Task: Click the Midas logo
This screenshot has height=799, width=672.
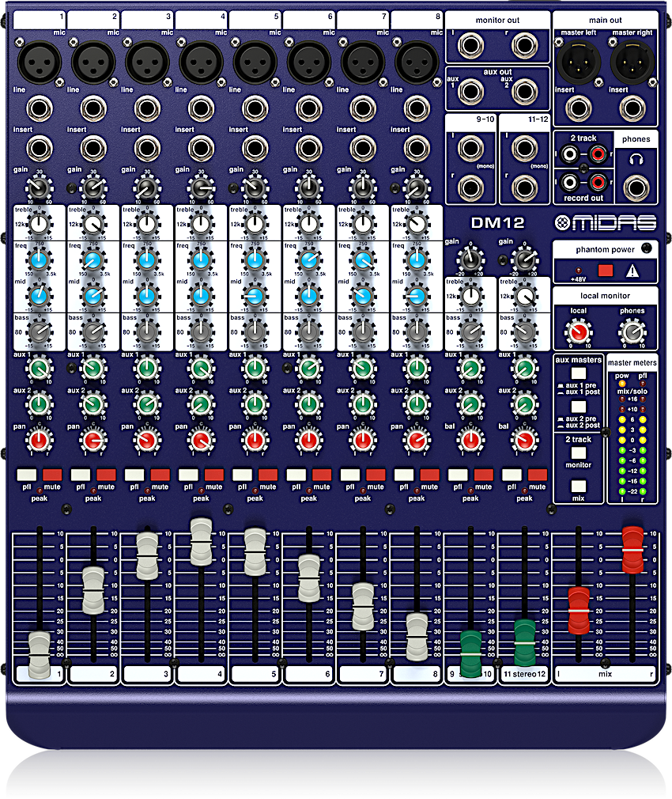Action: tap(606, 222)
